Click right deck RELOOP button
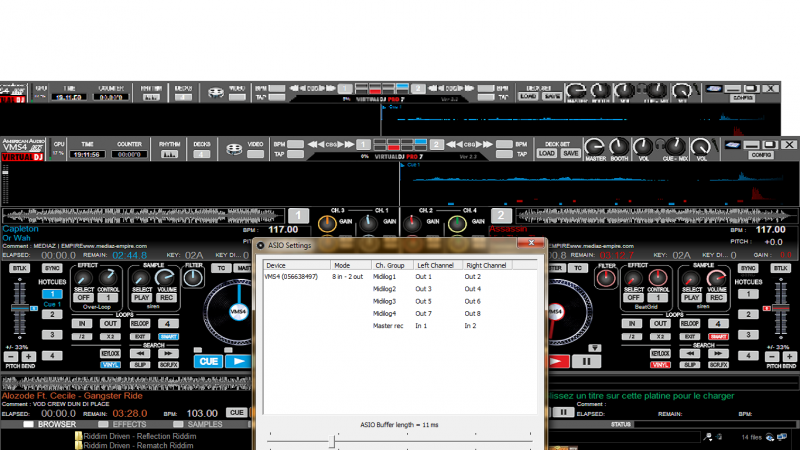 click(x=690, y=323)
